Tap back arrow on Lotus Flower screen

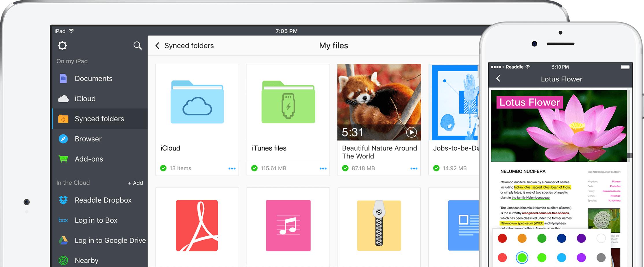(498, 78)
